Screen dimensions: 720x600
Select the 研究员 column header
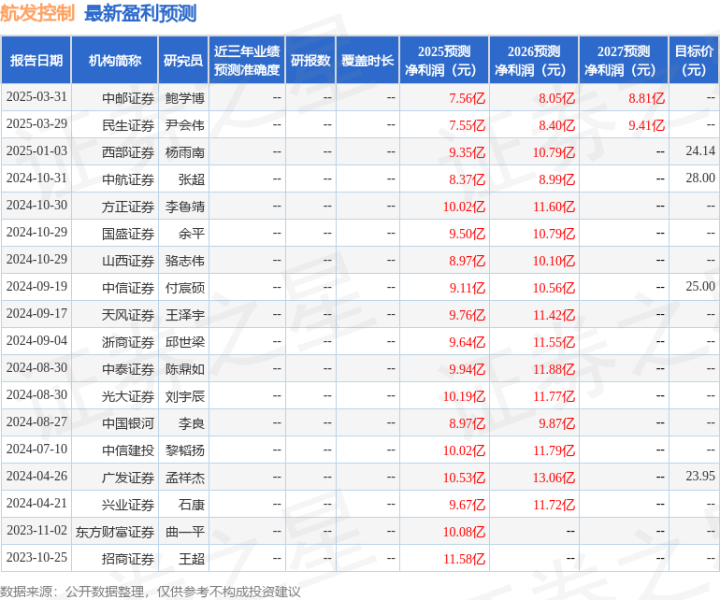(183, 60)
